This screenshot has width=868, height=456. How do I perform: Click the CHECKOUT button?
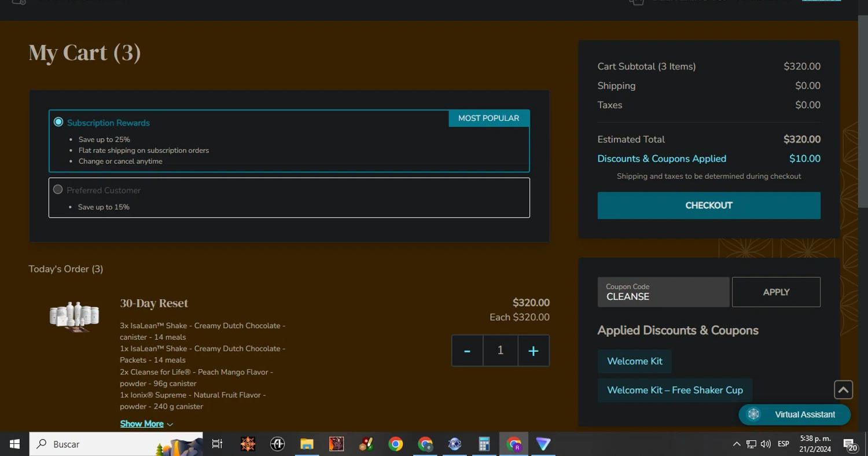[709, 205]
